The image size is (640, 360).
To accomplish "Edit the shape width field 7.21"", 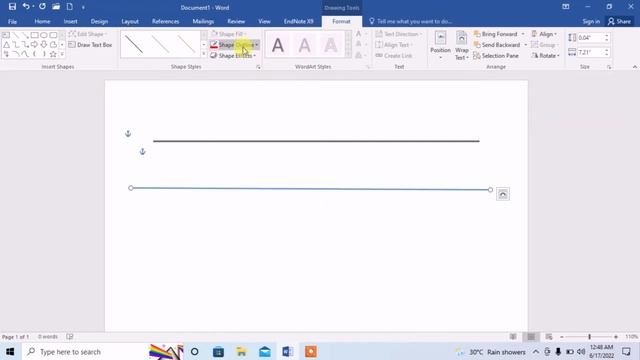I will [590, 52].
